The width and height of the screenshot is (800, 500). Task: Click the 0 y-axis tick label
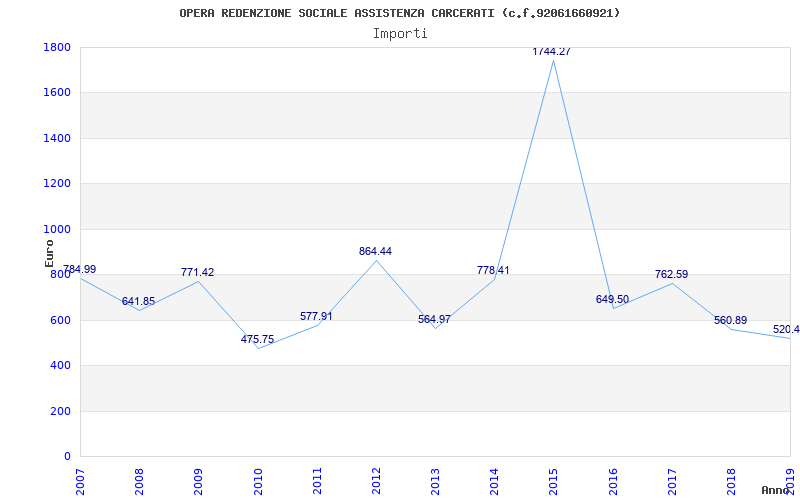[67, 457]
